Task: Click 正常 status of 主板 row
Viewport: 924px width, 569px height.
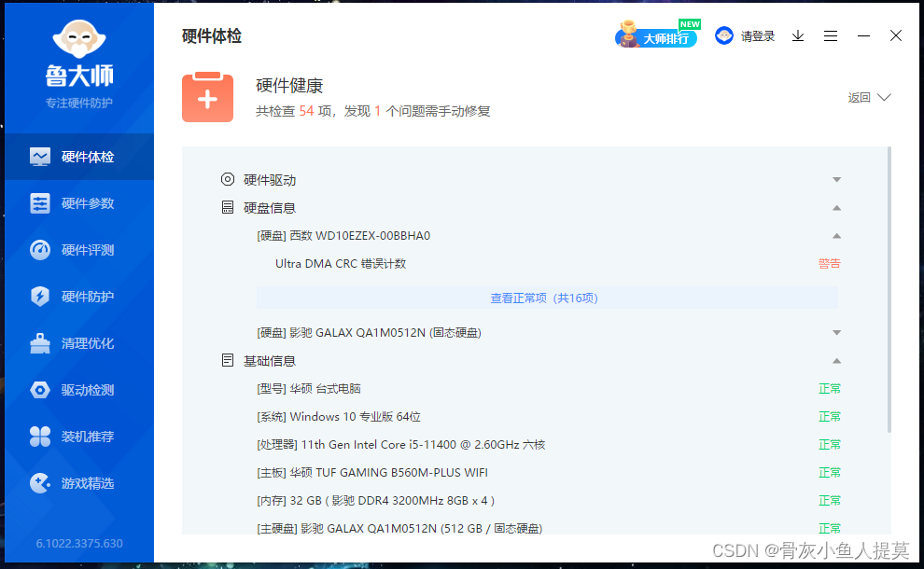Action: 829,472
